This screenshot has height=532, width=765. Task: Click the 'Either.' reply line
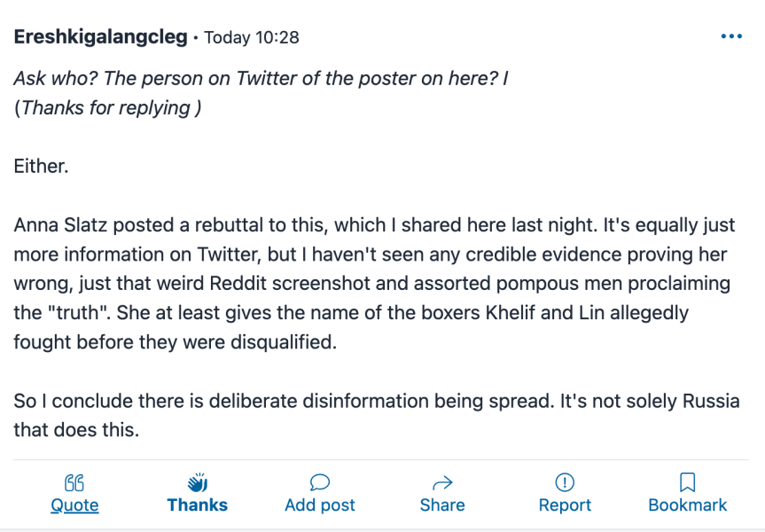click(x=41, y=166)
